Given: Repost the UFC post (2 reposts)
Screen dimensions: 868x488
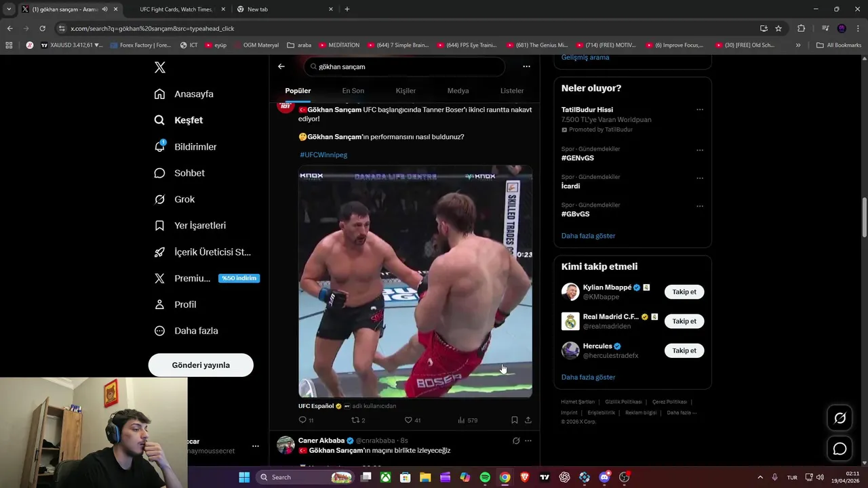Looking at the screenshot, I should click(358, 420).
